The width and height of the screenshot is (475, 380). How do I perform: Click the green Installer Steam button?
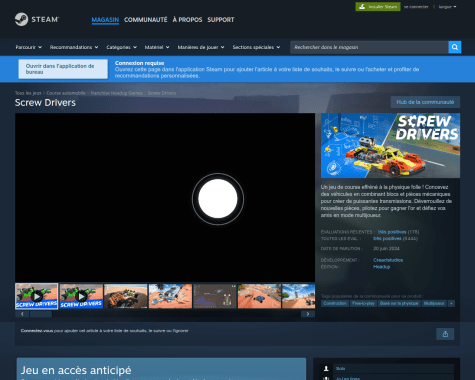(378, 7)
